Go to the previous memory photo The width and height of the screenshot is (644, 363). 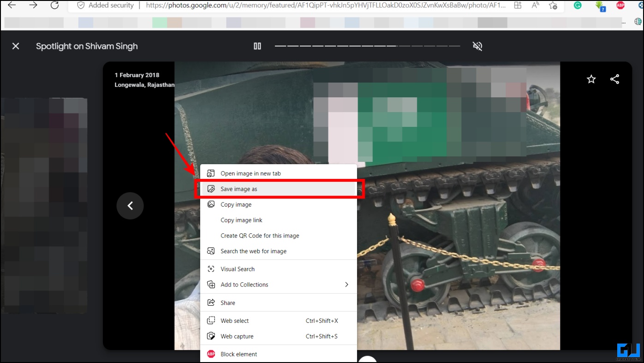[x=130, y=206]
